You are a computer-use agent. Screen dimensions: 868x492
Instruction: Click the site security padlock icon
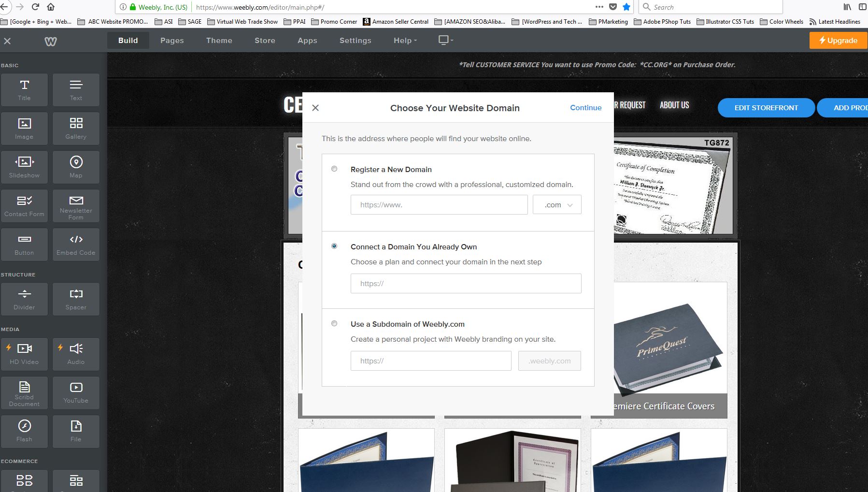tap(133, 7)
